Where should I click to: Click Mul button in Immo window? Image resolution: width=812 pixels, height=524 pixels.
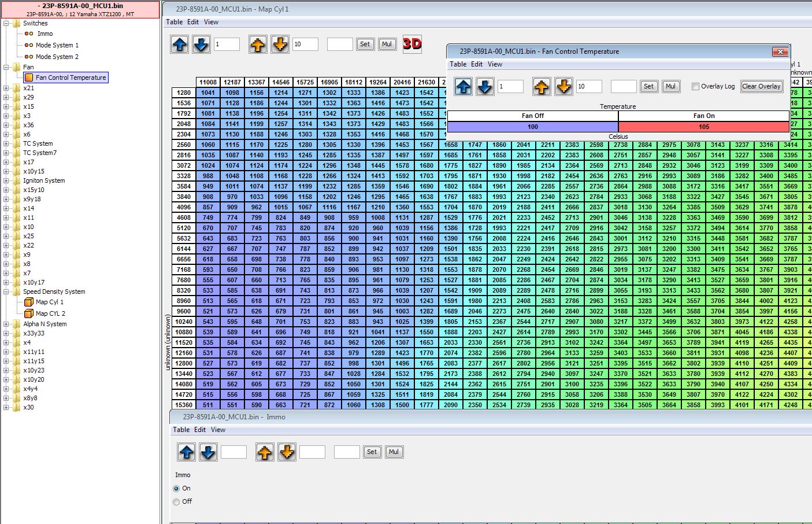(x=394, y=452)
